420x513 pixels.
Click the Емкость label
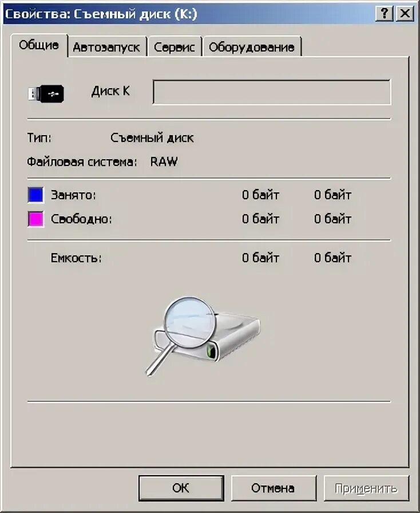pyautogui.click(x=76, y=258)
